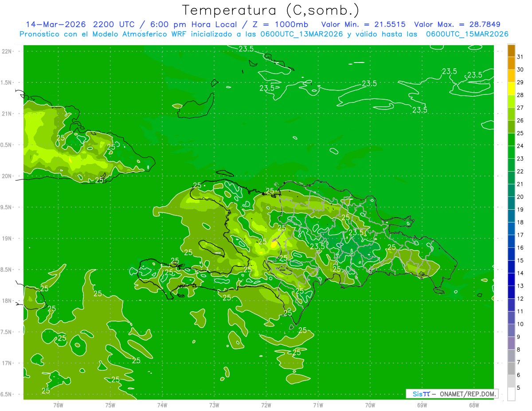Click the 76W longitude axis label
This screenshot has height=411, width=532.
(x=58, y=405)
